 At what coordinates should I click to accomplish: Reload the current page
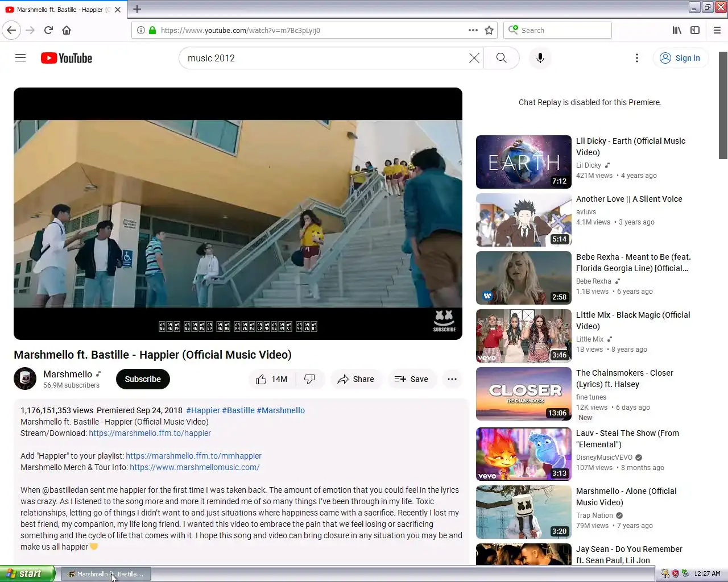pyautogui.click(x=48, y=30)
